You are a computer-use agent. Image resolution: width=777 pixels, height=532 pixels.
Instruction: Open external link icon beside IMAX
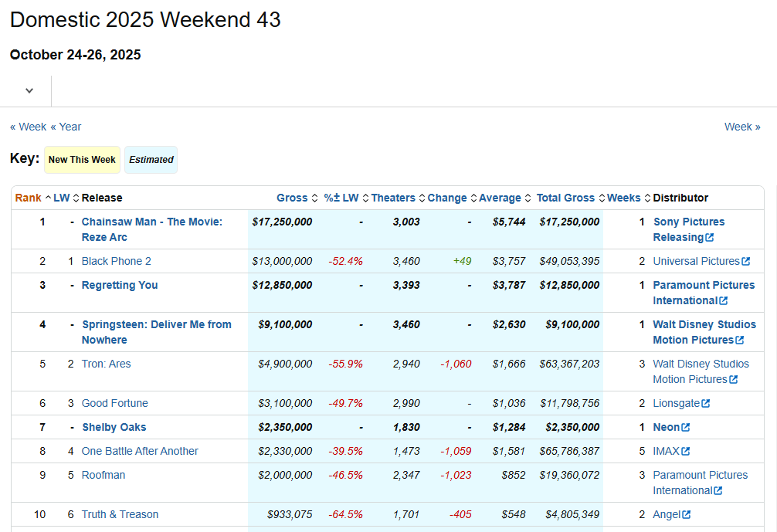[x=685, y=452]
